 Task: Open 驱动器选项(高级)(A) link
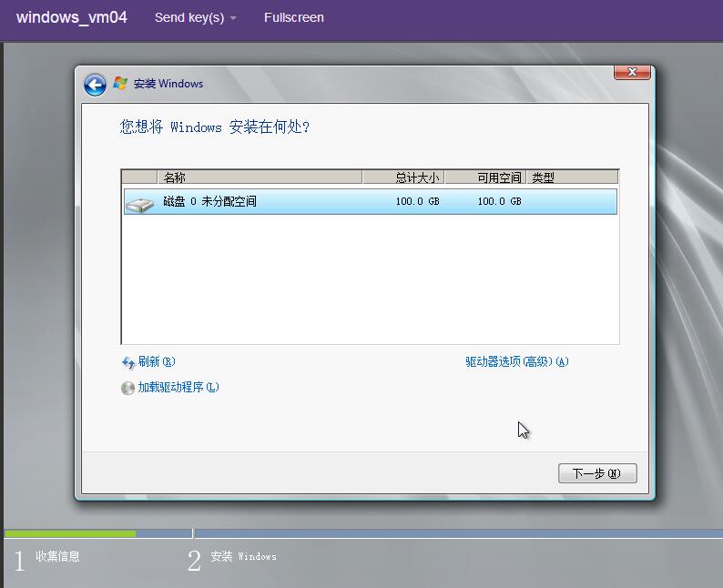517,361
